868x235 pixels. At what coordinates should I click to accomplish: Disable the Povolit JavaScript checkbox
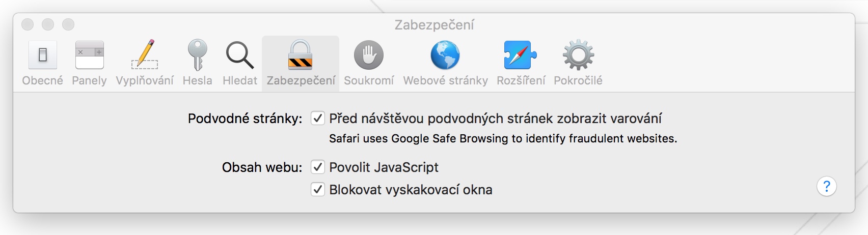pyautogui.click(x=318, y=167)
